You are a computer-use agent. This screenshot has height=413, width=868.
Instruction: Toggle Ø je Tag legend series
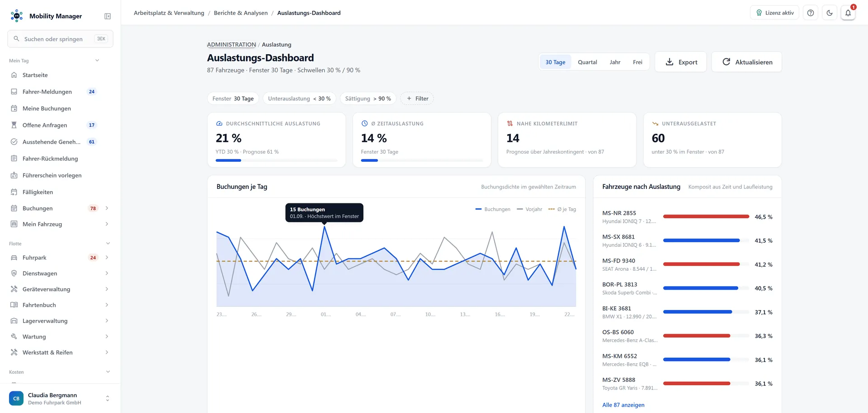[x=562, y=209]
